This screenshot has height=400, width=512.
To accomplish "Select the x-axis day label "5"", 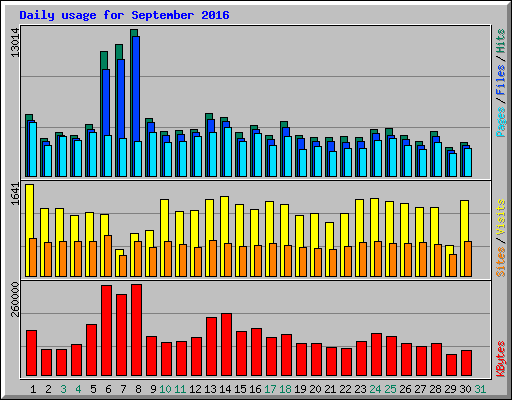I will [93, 389].
